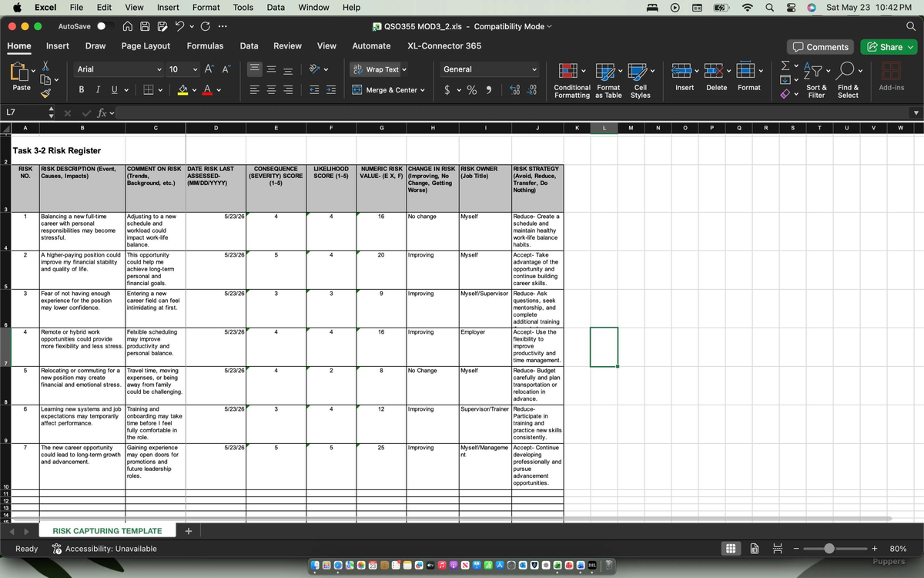The height and width of the screenshot is (578, 924).
Task: Open the Page Layout ribbon tab
Action: pyautogui.click(x=146, y=46)
